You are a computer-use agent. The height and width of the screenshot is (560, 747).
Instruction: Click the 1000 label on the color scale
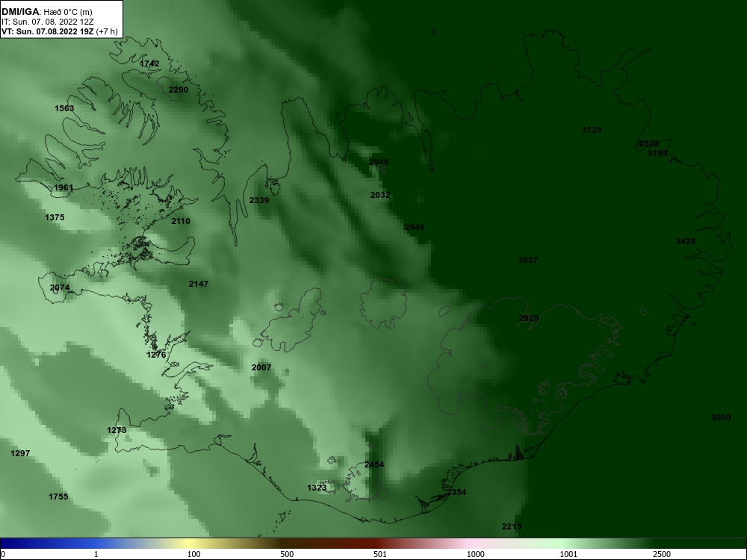click(x=475, y=554)
